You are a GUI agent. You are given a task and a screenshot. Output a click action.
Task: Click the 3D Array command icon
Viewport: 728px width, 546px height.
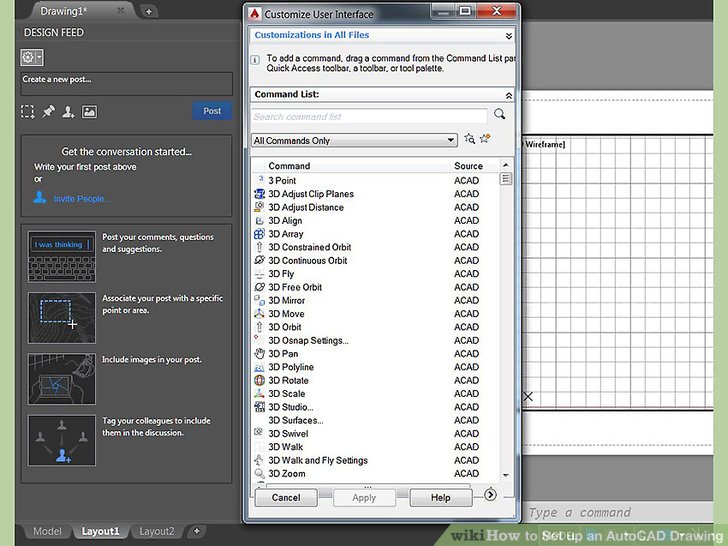pos(260,234)
